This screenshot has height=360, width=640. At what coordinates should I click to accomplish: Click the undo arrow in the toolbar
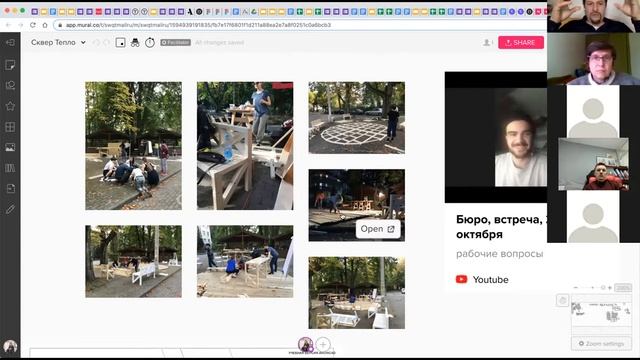[96, 42]
